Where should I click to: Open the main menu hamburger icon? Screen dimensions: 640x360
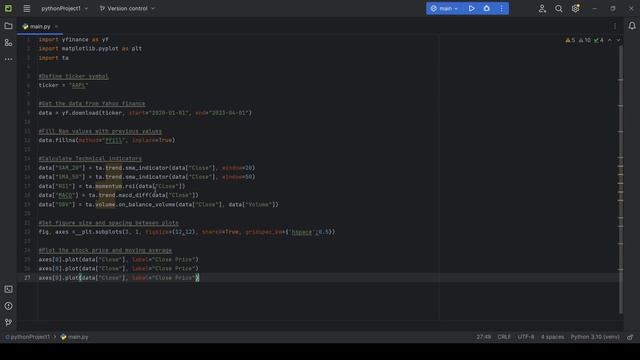click(27, 8)
